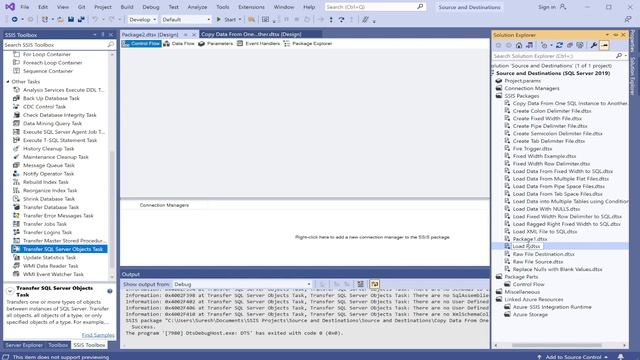Open the File menu

coord(24,7)
